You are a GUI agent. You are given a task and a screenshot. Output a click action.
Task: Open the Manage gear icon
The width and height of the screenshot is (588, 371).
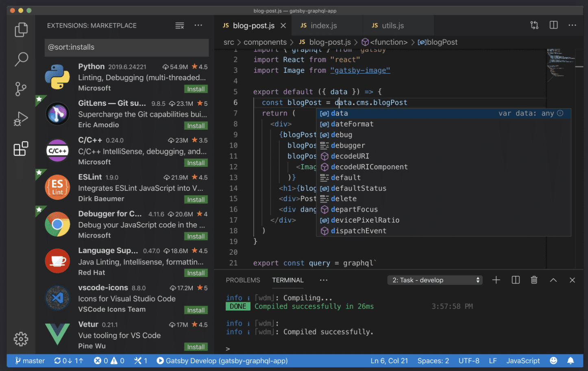pos(21,339)
